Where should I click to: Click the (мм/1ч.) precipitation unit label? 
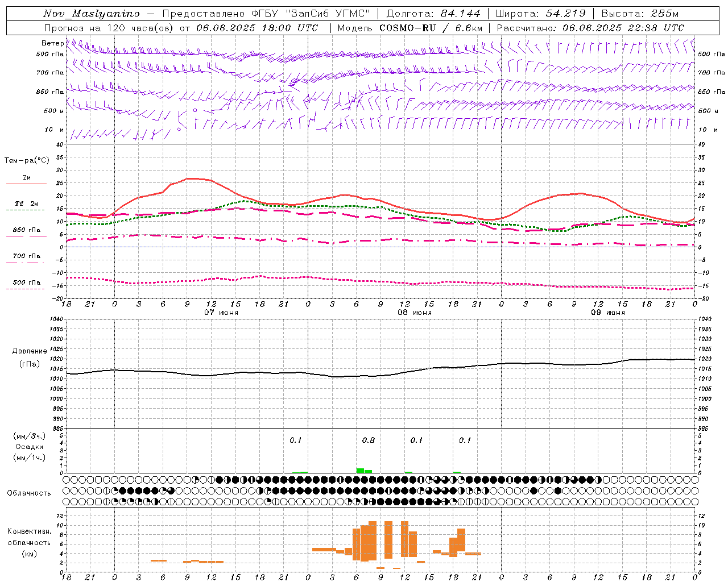tap(30, 458)
